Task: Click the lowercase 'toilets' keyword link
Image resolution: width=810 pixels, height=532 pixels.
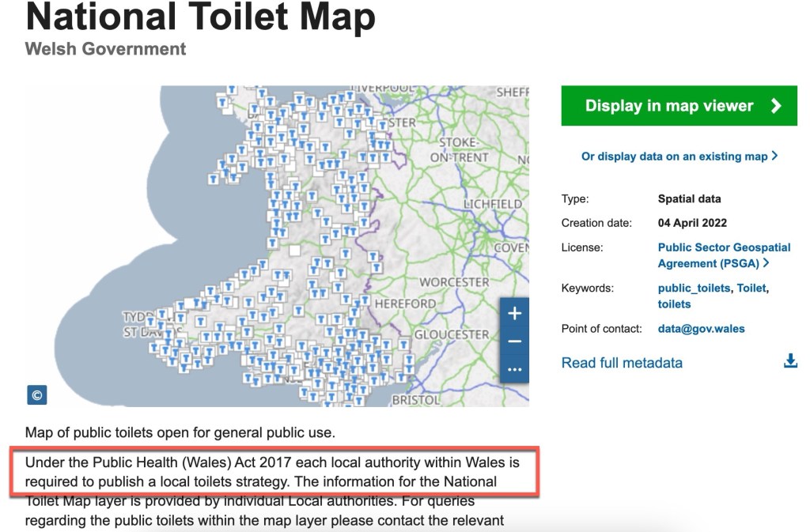Action: coord(674,304)
